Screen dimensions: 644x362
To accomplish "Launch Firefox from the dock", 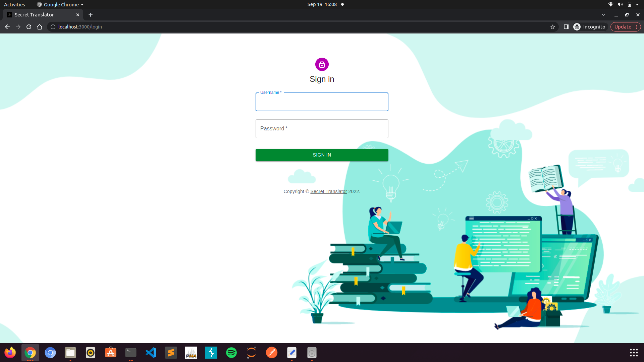I will (x=10, y=353).
